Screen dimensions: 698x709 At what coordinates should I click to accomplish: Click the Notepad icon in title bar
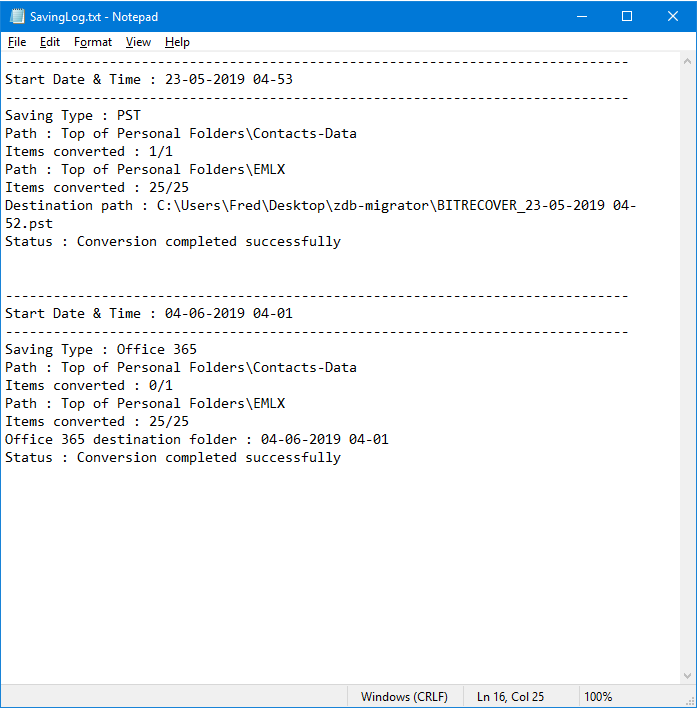click(17, 16)
